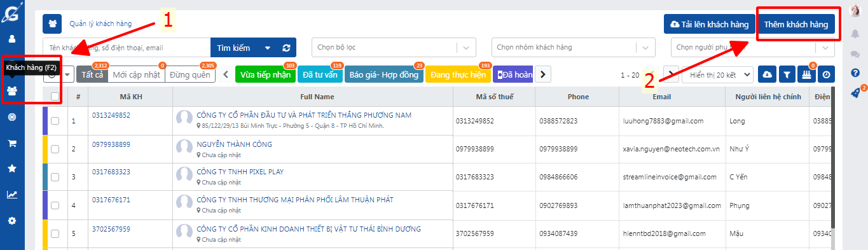Expand the Chọn người phụ trách chevron
Screen dimensions: 868x250
(825, 48)
